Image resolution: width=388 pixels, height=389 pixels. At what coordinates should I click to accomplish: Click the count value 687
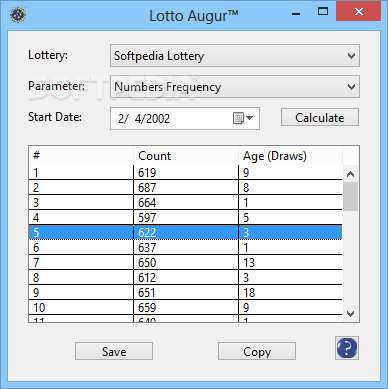(147, 188)
